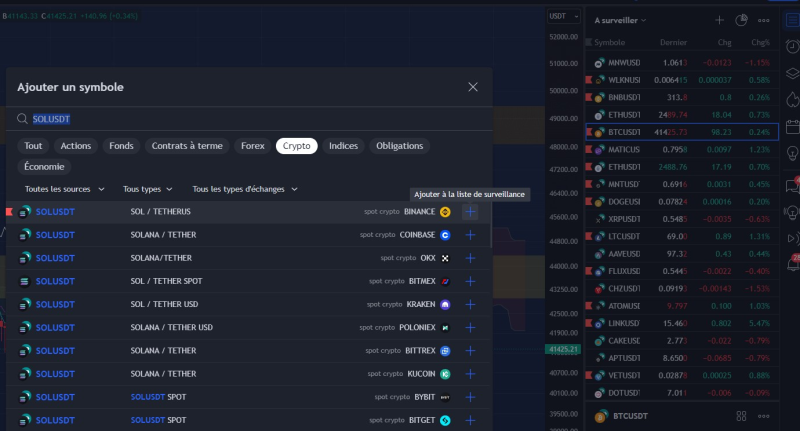This screenshot has width=800, height=431.
Task: Select DOTUSDT row in watchlist
Action: coord(682,393)
